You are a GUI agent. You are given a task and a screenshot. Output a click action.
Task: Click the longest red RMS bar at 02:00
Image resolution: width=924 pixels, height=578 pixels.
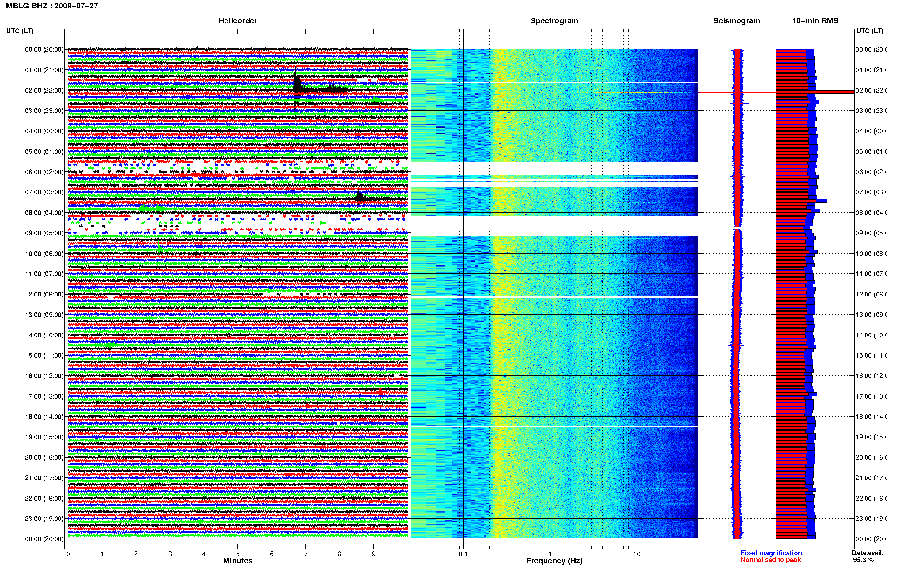click(x=815, y=92)
